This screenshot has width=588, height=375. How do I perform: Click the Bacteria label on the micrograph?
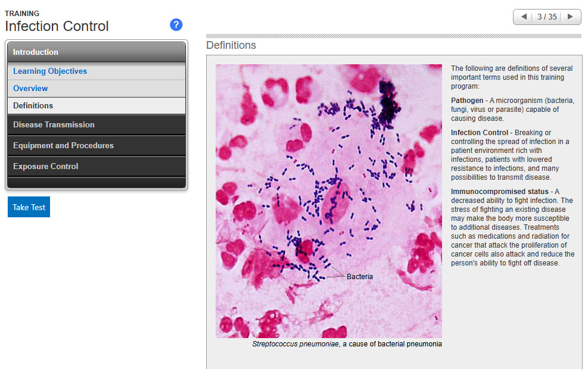[x=360, y=276]
